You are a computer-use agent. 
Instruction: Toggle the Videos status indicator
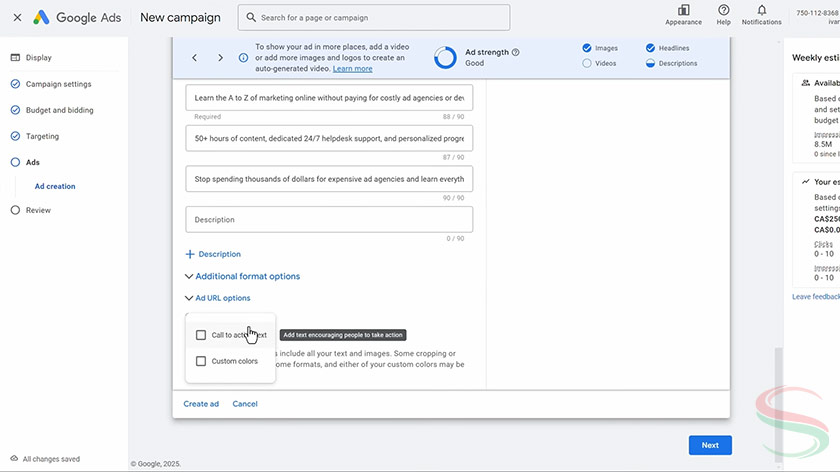pyautogui.click(x=587, y=63)
